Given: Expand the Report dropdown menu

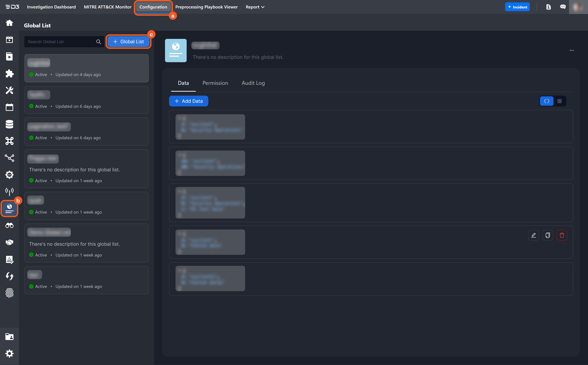Looking at the screenshot, I should tap(255, 7).
